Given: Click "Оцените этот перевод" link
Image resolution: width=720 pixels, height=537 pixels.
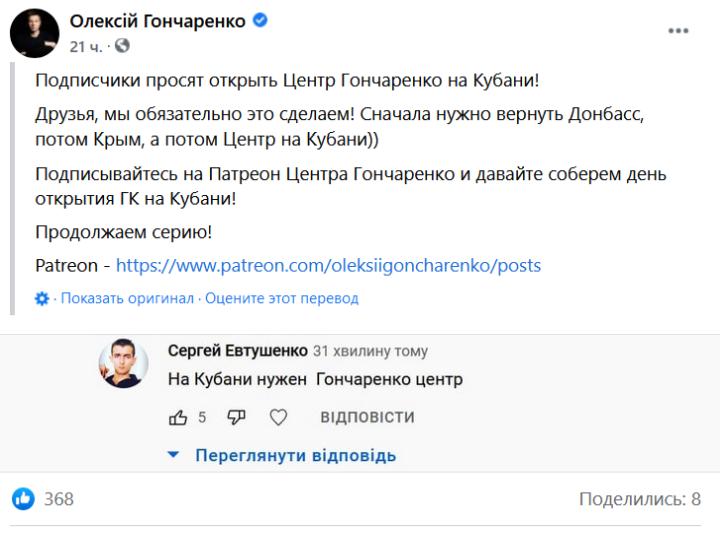Looking at the screenshot, I should 281,298.
